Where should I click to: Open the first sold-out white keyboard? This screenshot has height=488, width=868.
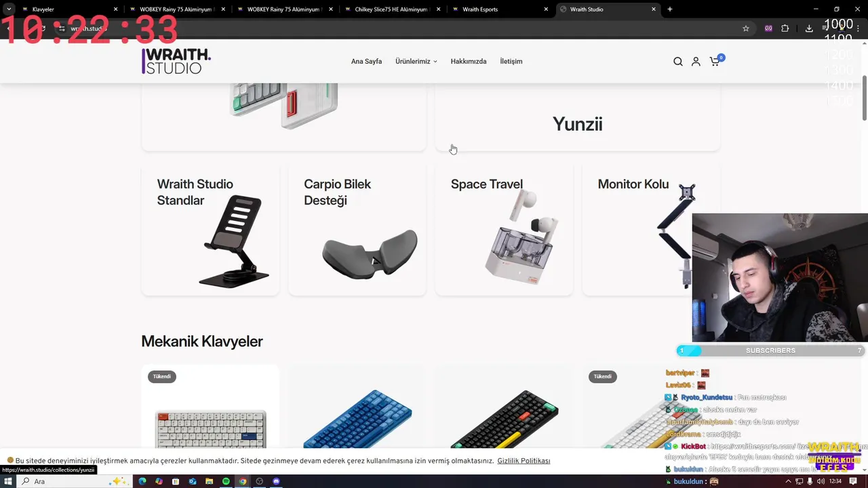pyautogui.click(x=210, y=428)
